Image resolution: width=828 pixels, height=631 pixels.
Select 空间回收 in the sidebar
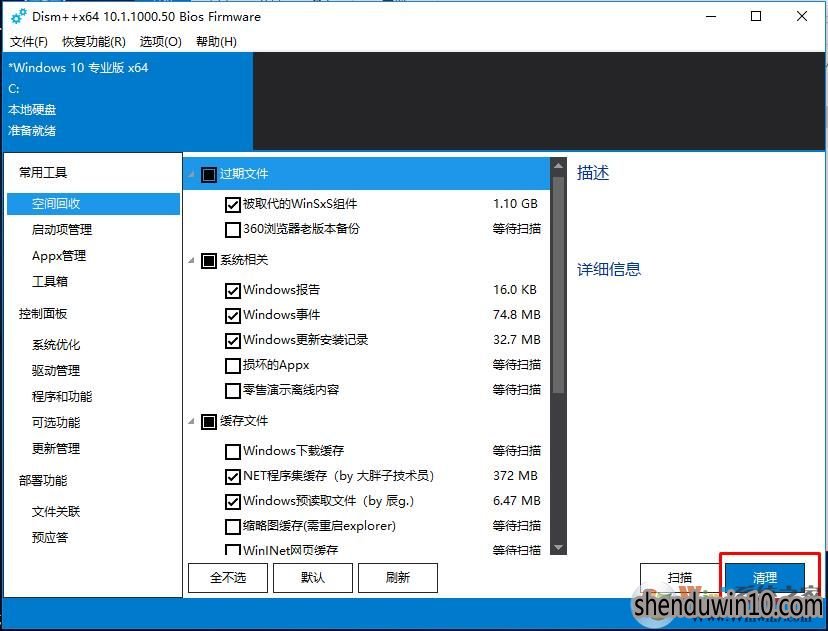pos(93,204)
